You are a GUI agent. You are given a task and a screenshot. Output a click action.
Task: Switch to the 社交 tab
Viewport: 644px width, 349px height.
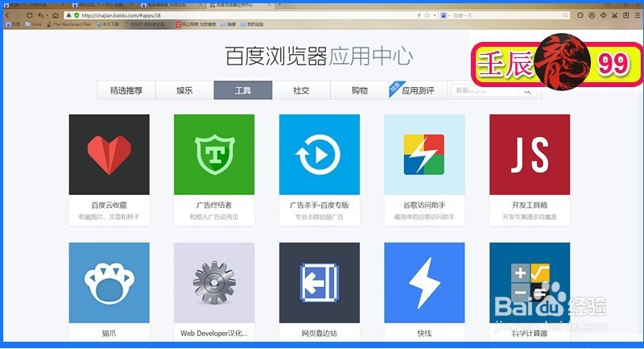pos(301,90)
